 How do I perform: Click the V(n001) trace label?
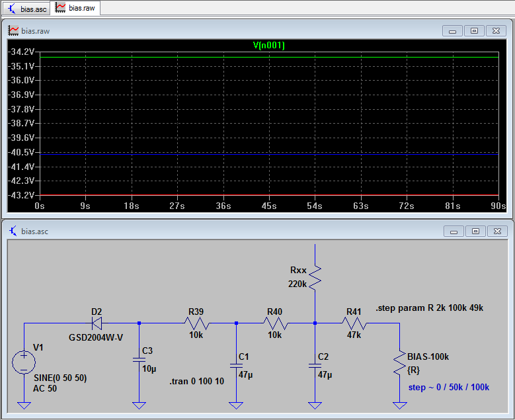click(268, 45)
